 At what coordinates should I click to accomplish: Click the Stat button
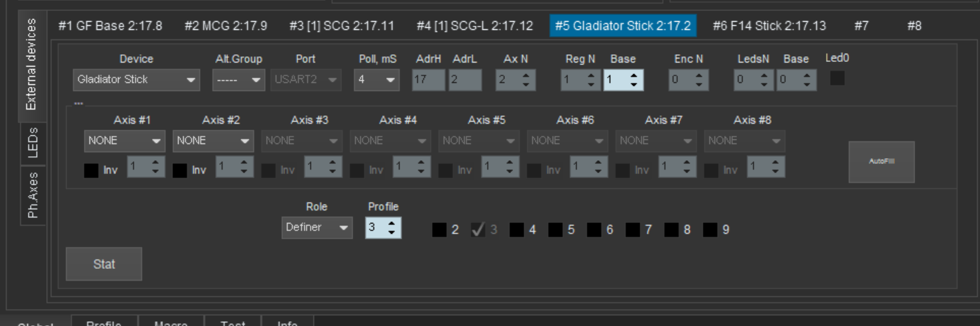coord(104,264)
